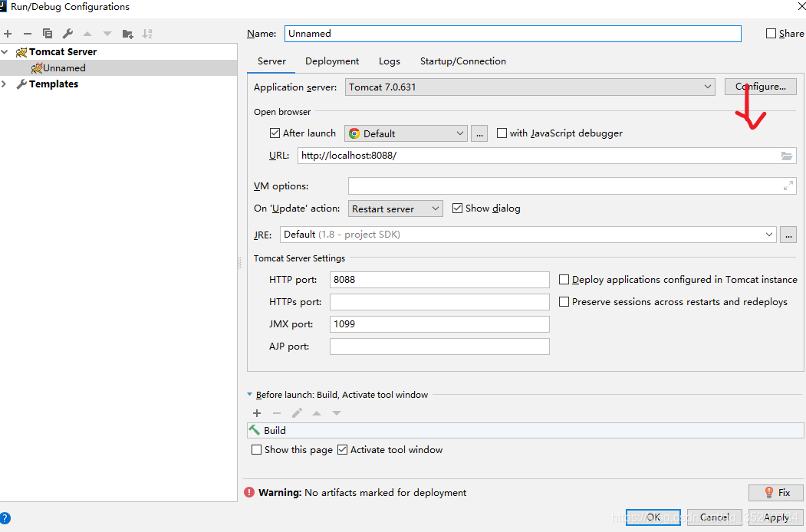Remove the before launch task
Image resolution: width=806 pixels, height=532 pixels.
tap(277, 413)
